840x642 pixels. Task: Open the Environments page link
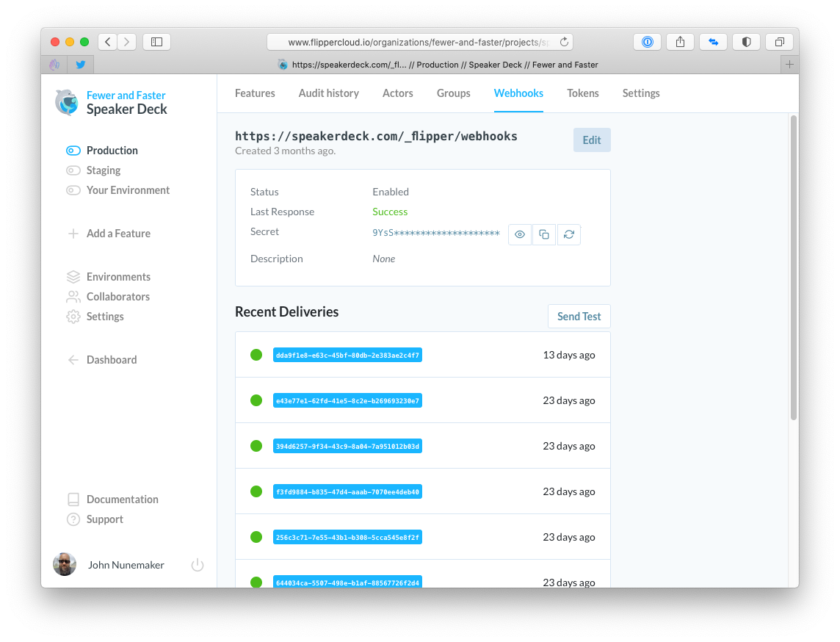tap(118, 277)
